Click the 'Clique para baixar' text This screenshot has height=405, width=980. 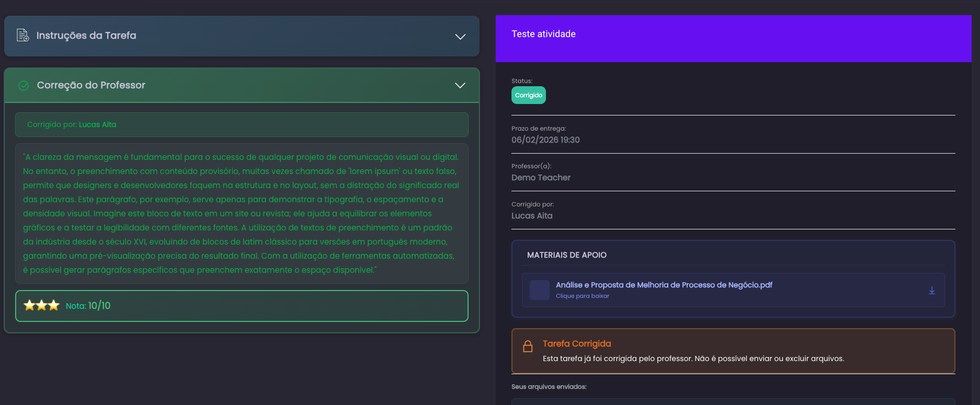pos(582,296)
